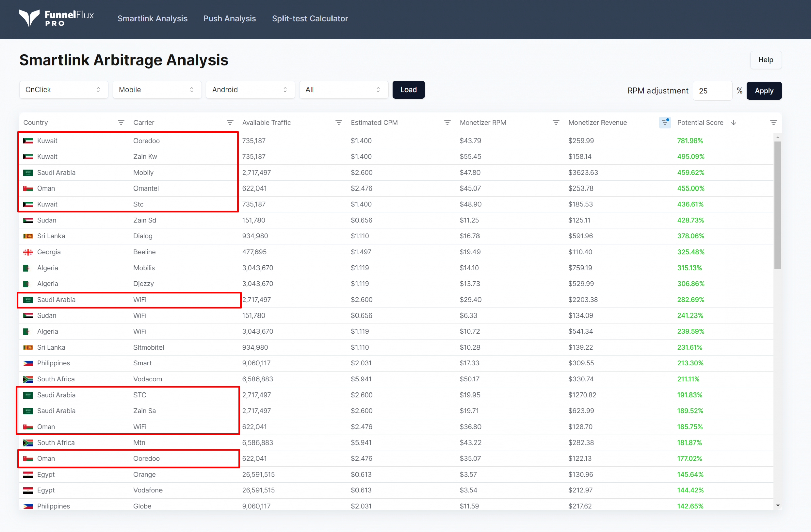811x532 pixels.
Task: Focus the RPM adjustment percentage field
Action: coord(712,91)
